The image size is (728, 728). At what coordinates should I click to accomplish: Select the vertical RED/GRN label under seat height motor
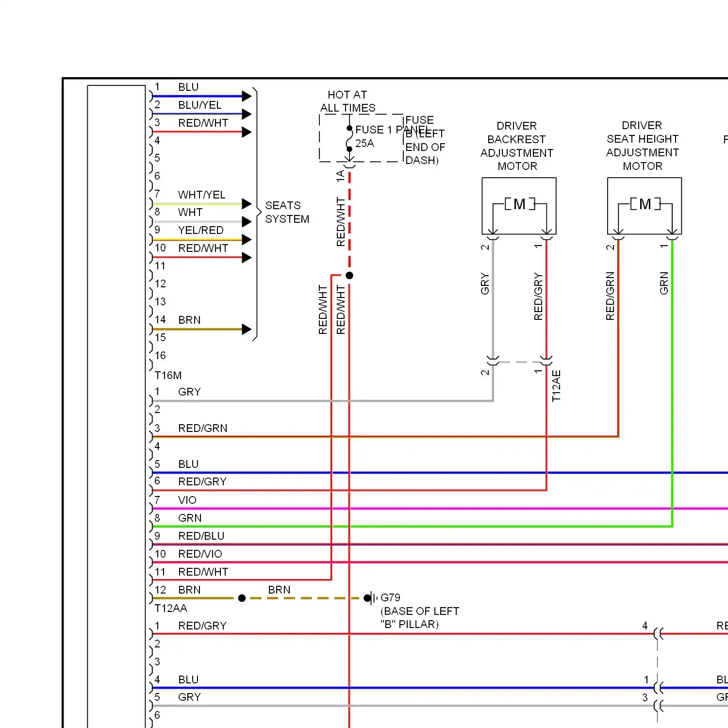click(610, 296)
